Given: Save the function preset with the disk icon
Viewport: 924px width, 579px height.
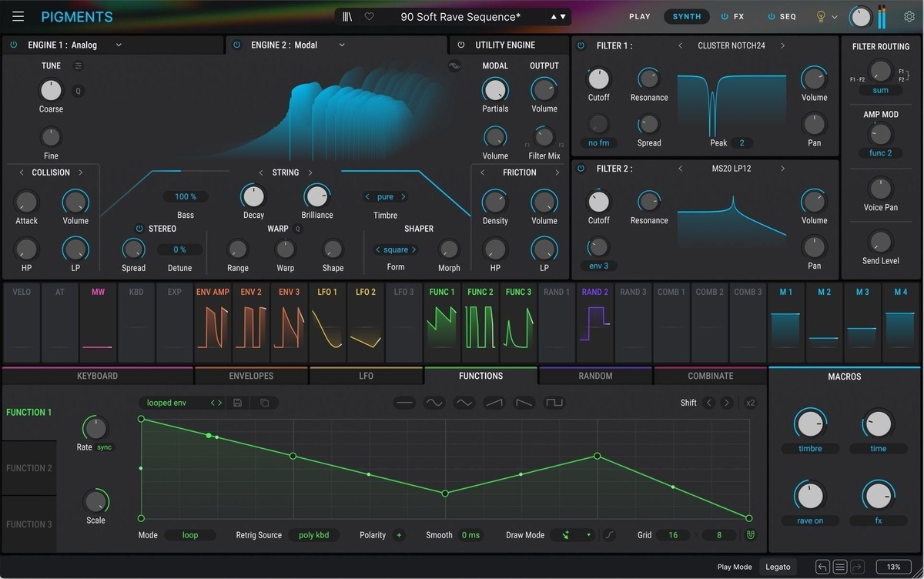Looking at the screenshot, I should pyautogui.click(x=237, y=403).
